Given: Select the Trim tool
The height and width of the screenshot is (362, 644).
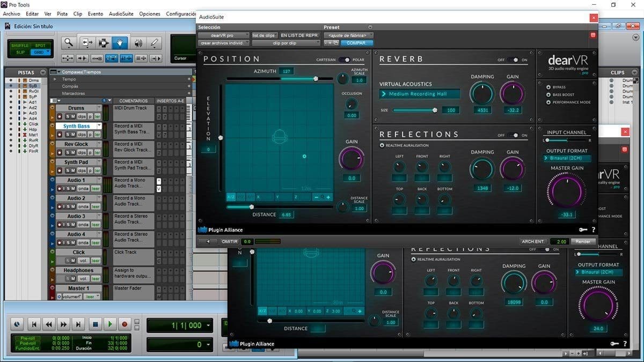Looking at the screenshot, I should [x=87, y=43].
